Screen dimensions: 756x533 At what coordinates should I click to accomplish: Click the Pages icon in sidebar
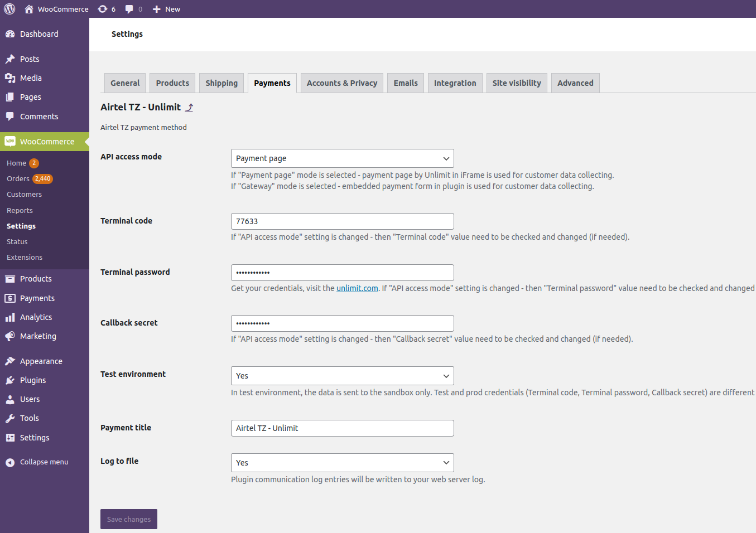10,97
